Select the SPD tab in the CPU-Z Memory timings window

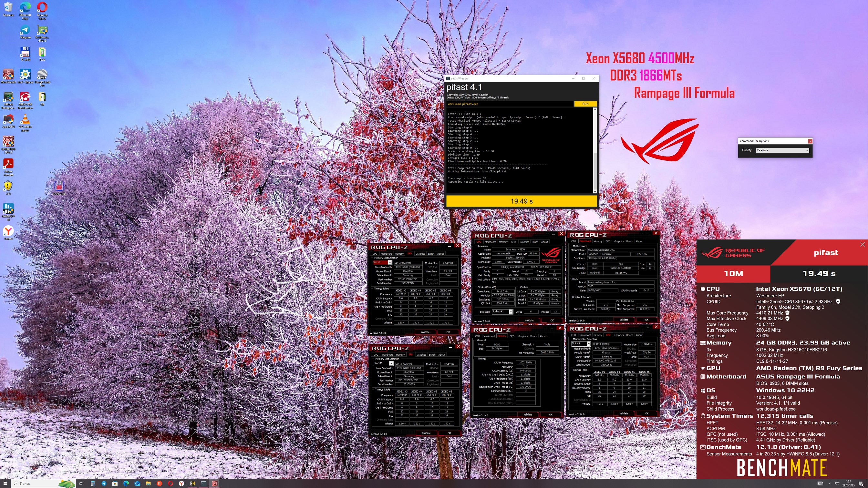[512, 336]
